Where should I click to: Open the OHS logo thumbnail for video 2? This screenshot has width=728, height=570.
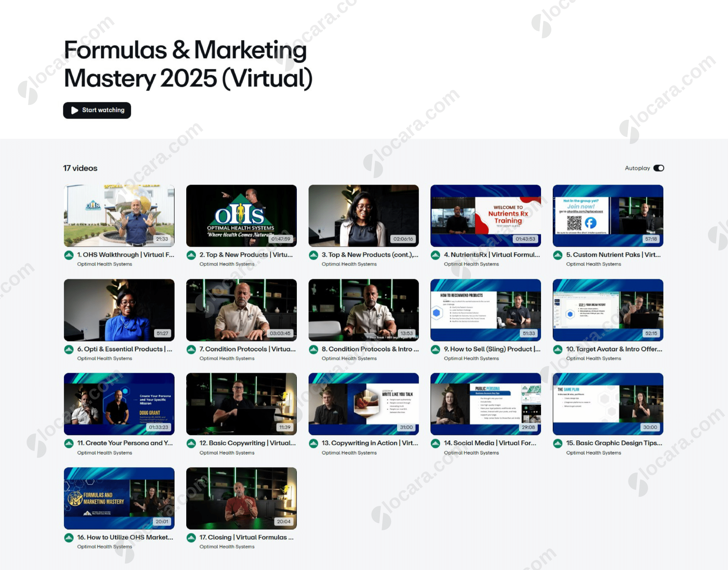coord(241,215)
